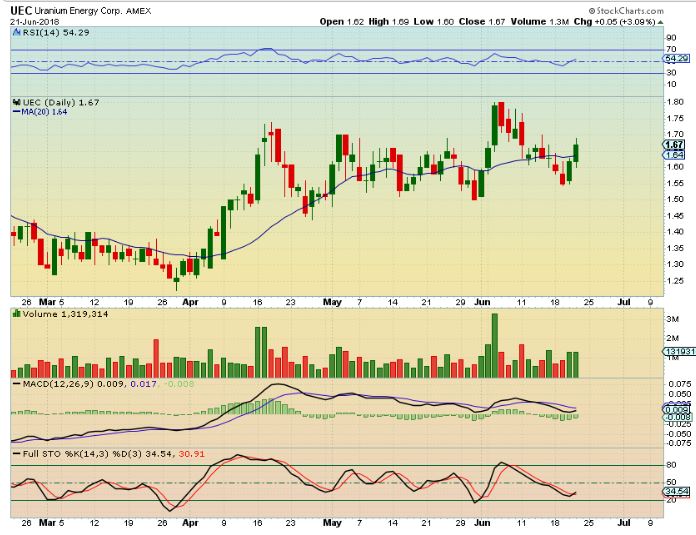Click the 34.54 stochastic value tag
The image size is (696, 535).
[x=676, y=491]
